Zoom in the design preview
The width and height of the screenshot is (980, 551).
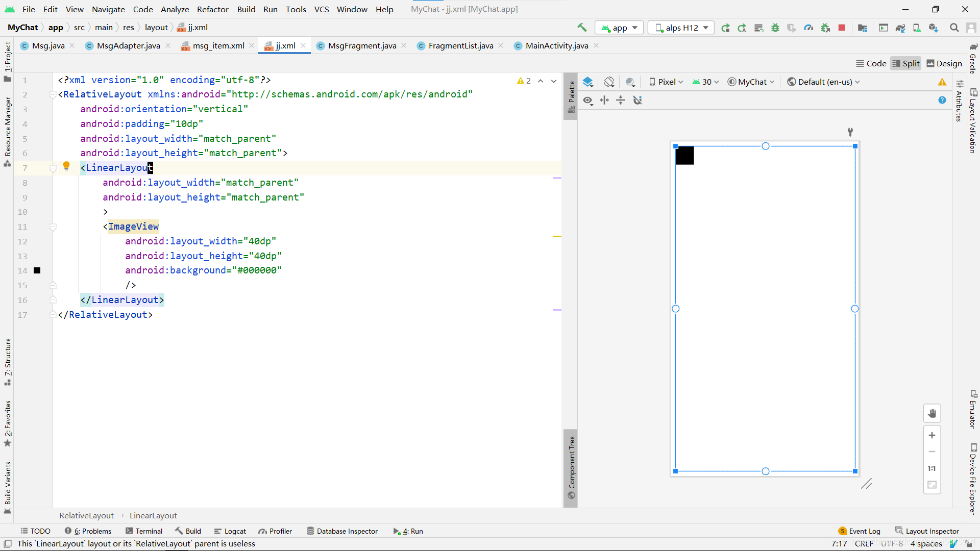(x=932, y=435)
